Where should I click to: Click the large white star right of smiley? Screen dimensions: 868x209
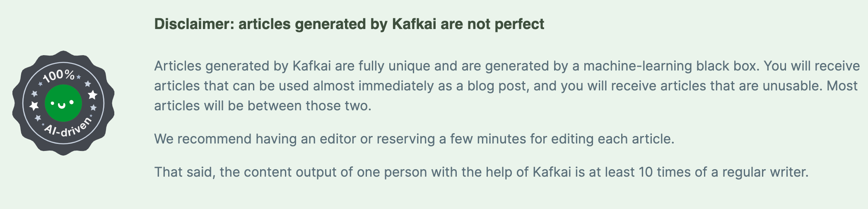click(x=93, y=95)
